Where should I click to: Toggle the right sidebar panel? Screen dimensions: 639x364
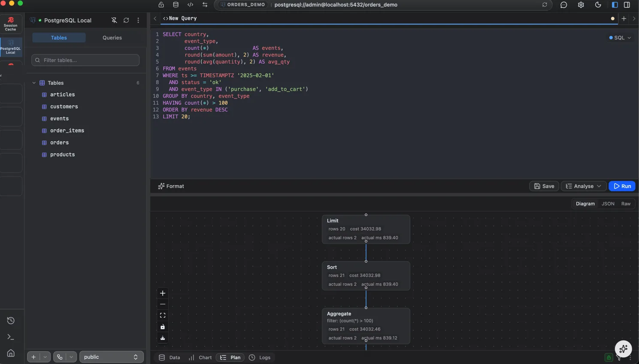pyautogui.click(x=627, y=5)
